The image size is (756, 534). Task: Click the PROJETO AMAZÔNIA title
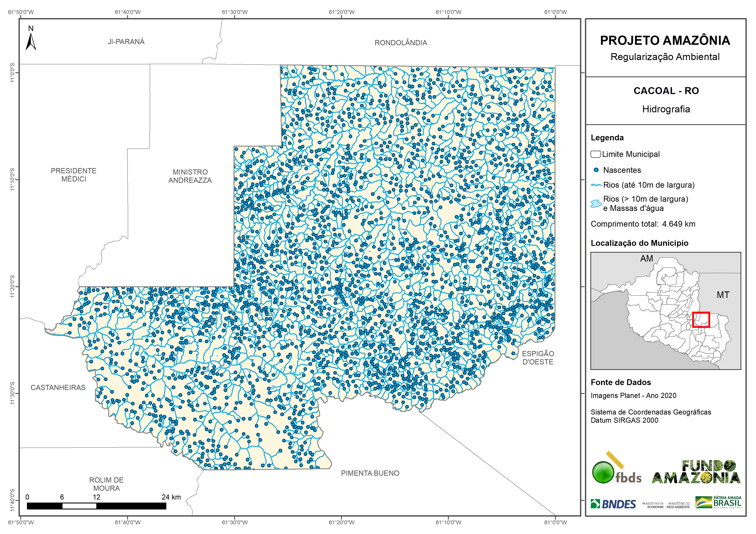tap(665, 40)
